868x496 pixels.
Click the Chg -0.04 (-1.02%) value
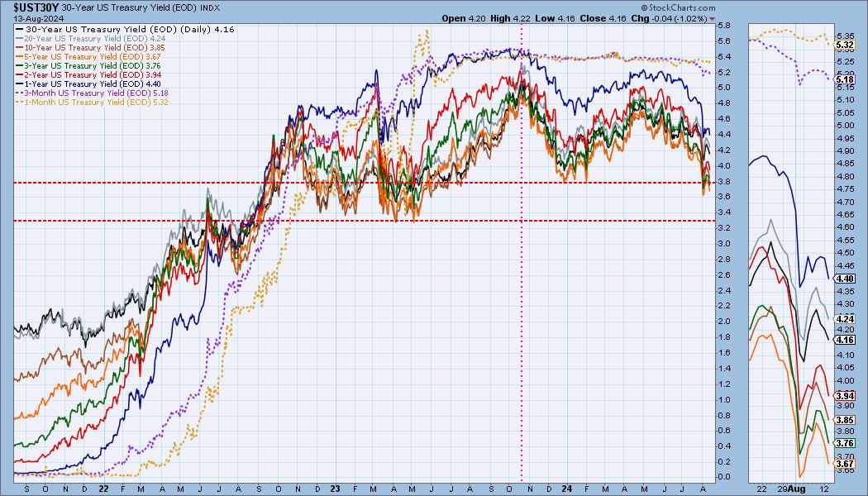[x=670, y=18]
